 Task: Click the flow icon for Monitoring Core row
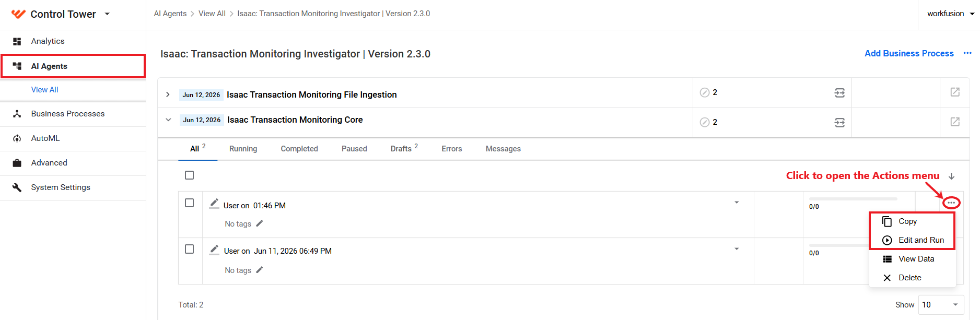pyautogui.click(x=839, y=123)
